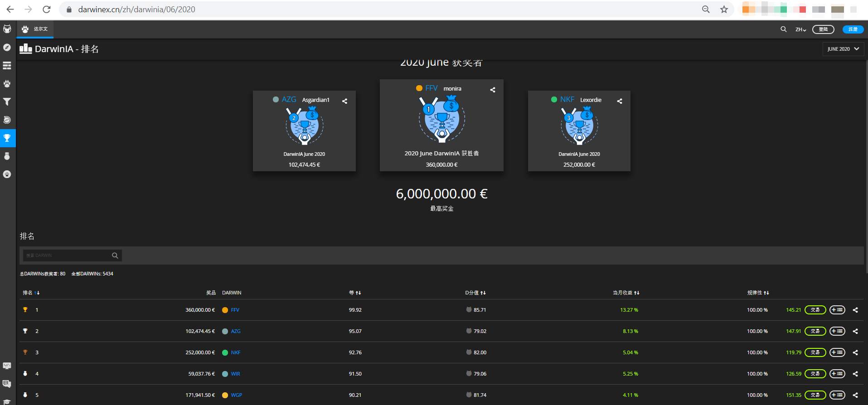
Task: Open the filter funnel icon in sidebar
Action: coord(7,102)
